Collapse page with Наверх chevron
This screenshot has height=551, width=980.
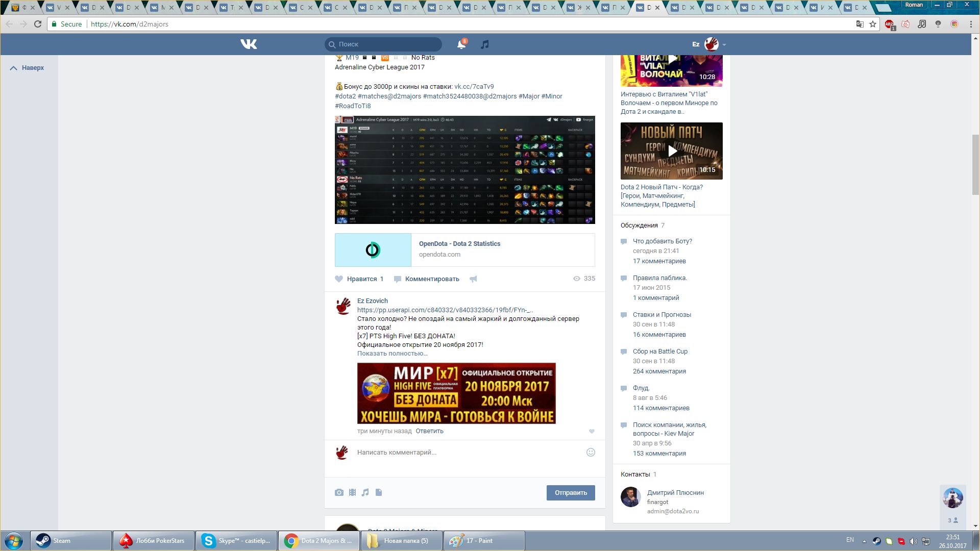pyautogui.click(x=14, y=68)
